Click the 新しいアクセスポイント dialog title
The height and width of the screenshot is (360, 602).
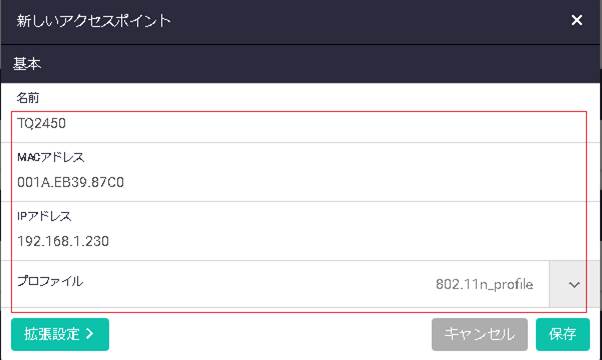[x=93, y=20]
